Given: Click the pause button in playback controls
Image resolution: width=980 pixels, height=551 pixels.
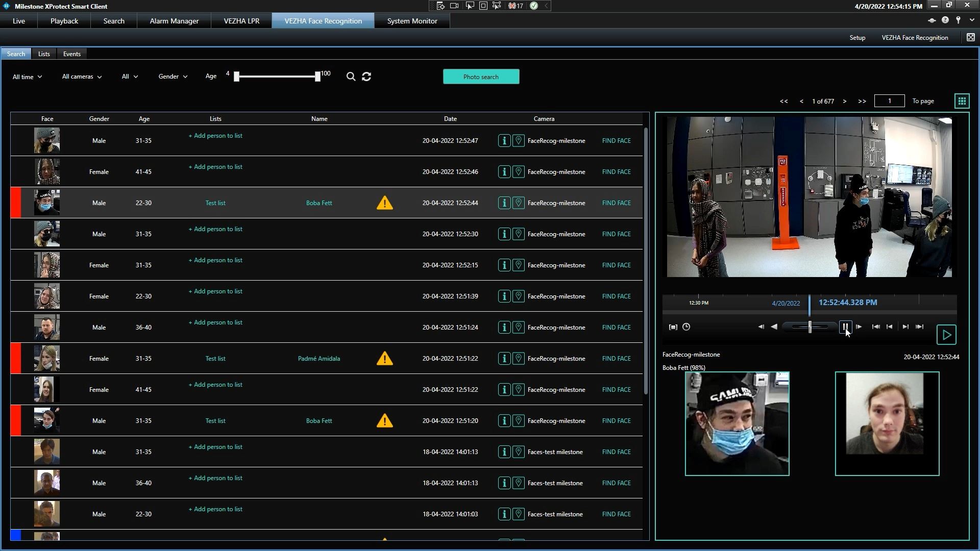Looking at the screenshot, I should tap(845, 327).
